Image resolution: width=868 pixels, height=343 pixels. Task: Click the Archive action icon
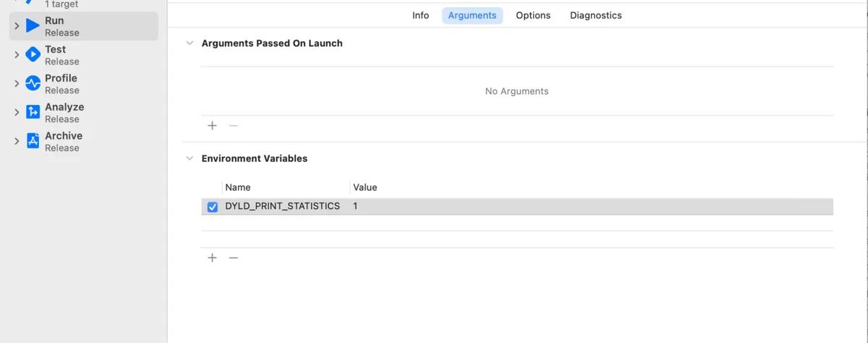pos(33,141)
